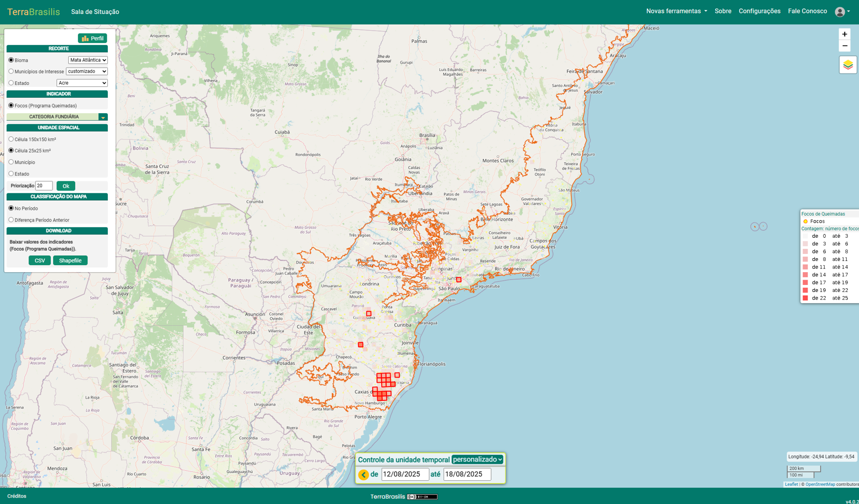Viewport: 859px width, 504px height.
Task: Open the Mata Atlântica biome dropdown
Action: pos(88,60)
